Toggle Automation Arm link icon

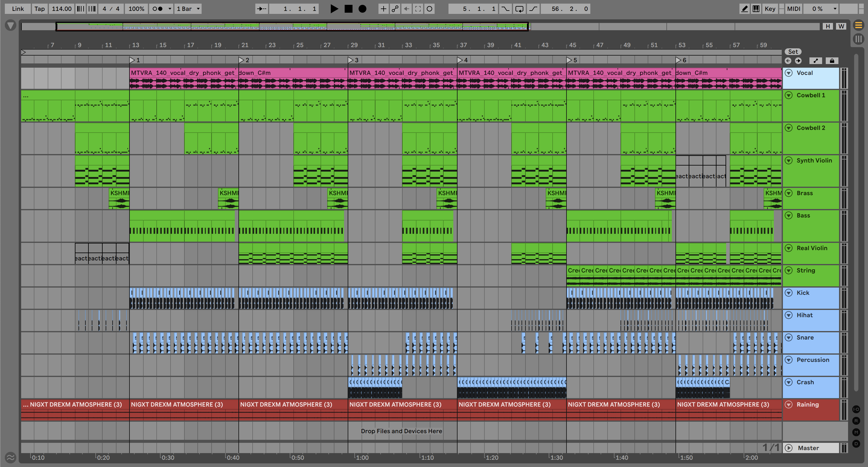coord(395,9)
